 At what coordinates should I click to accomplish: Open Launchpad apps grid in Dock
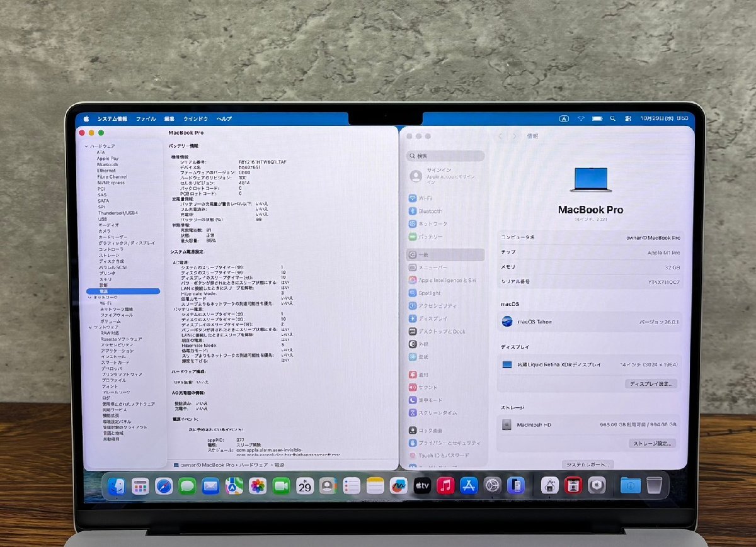click(140, 486)
